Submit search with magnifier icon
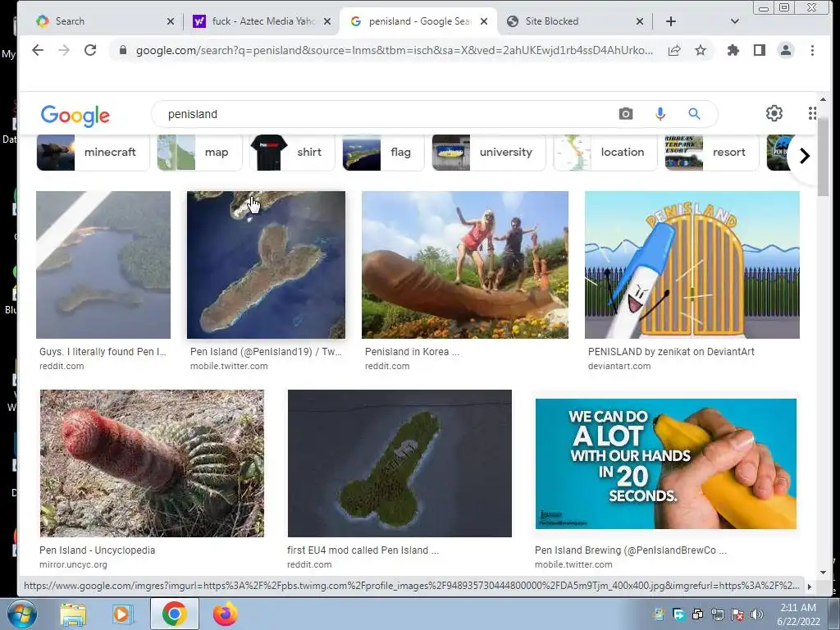Screen dimensions: 840x630 tap(694, 113)
